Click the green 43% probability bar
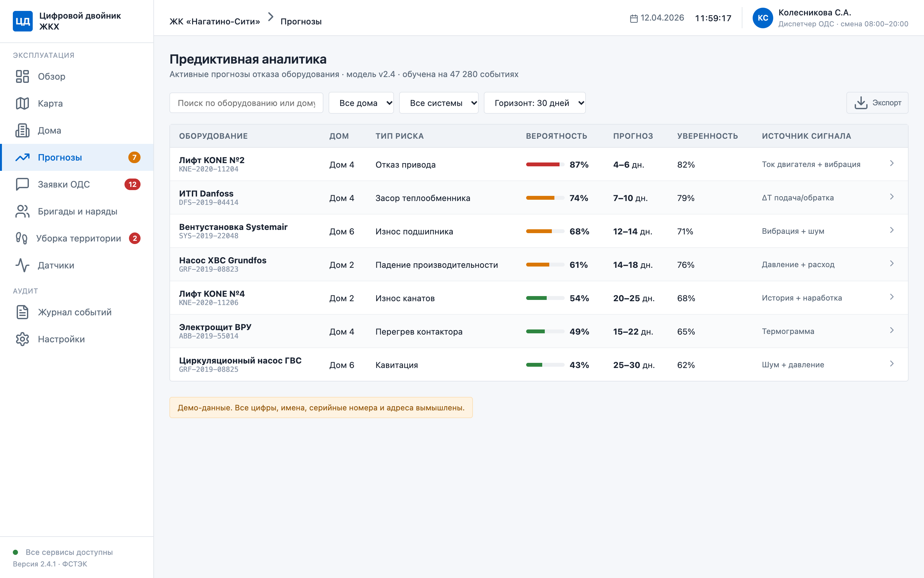Viewport: 924px width, 578px height. 545,365
